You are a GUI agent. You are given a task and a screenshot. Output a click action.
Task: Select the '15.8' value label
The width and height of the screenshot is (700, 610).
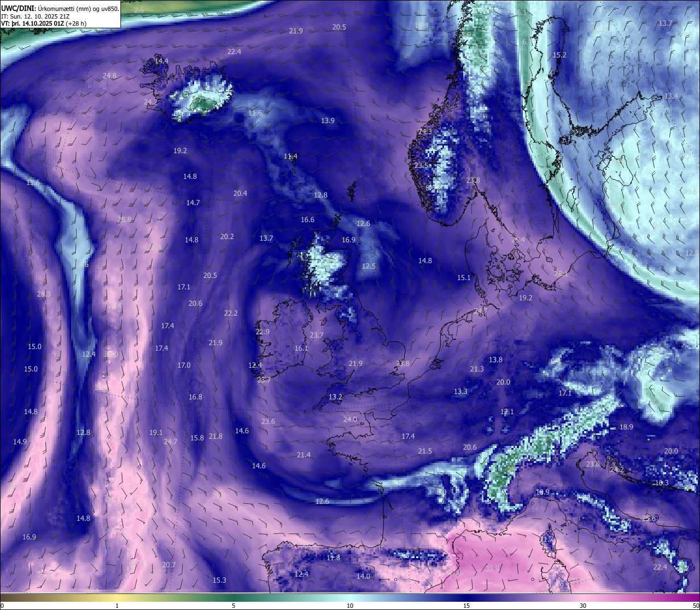click(197, 438)
